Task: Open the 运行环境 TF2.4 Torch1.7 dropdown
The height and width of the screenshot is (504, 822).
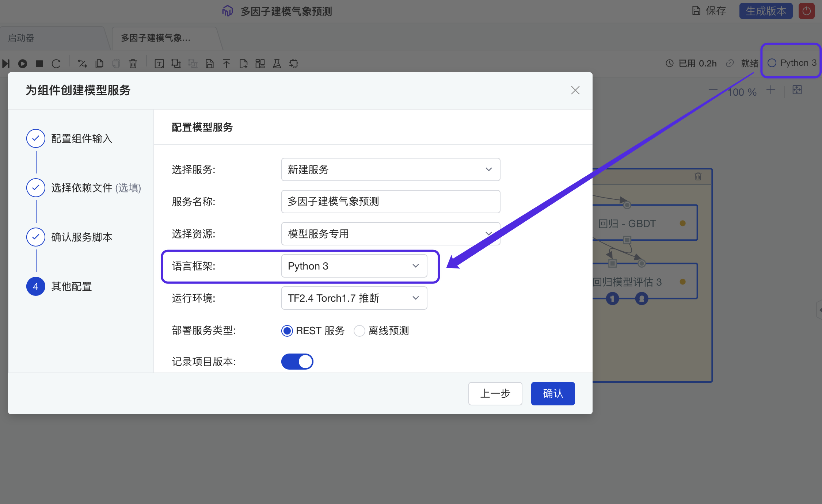Action: 354,298
